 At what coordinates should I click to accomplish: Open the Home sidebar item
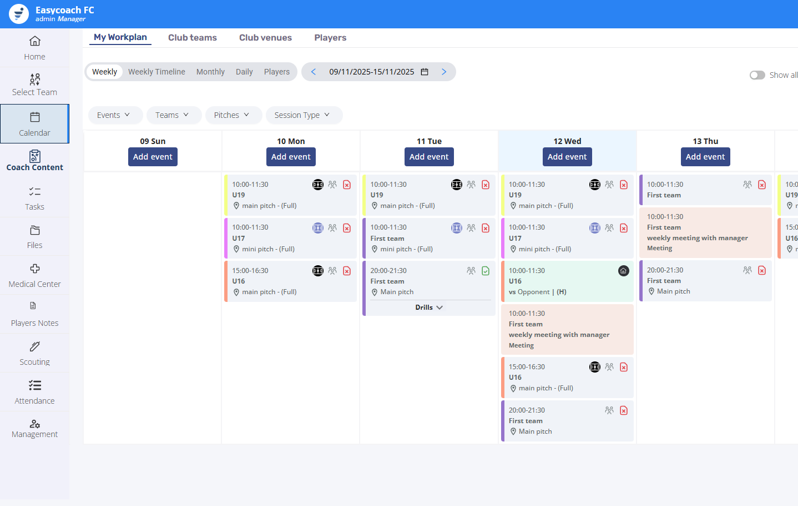click(x=35, y=48)
